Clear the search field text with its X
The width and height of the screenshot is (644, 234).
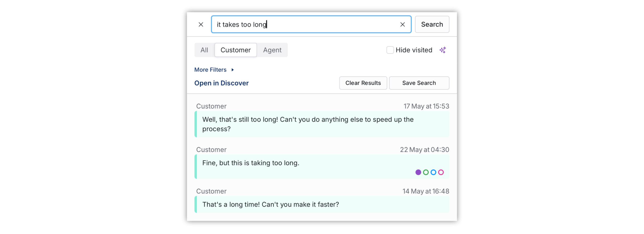[x=402, y=25]
